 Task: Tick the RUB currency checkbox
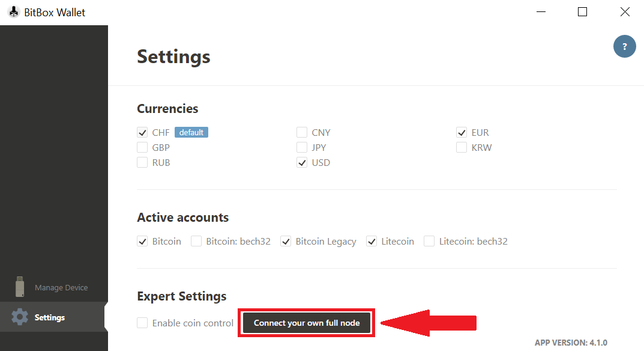click(142, 163)
